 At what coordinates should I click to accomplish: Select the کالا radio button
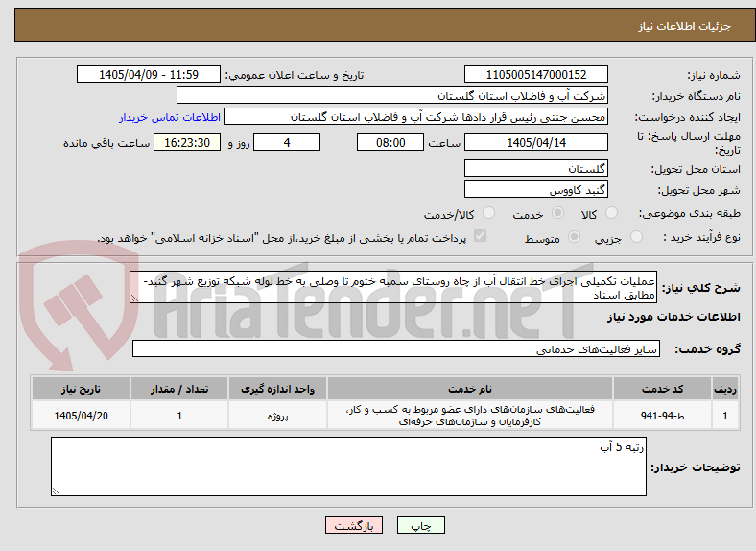[x=611, y=213]
